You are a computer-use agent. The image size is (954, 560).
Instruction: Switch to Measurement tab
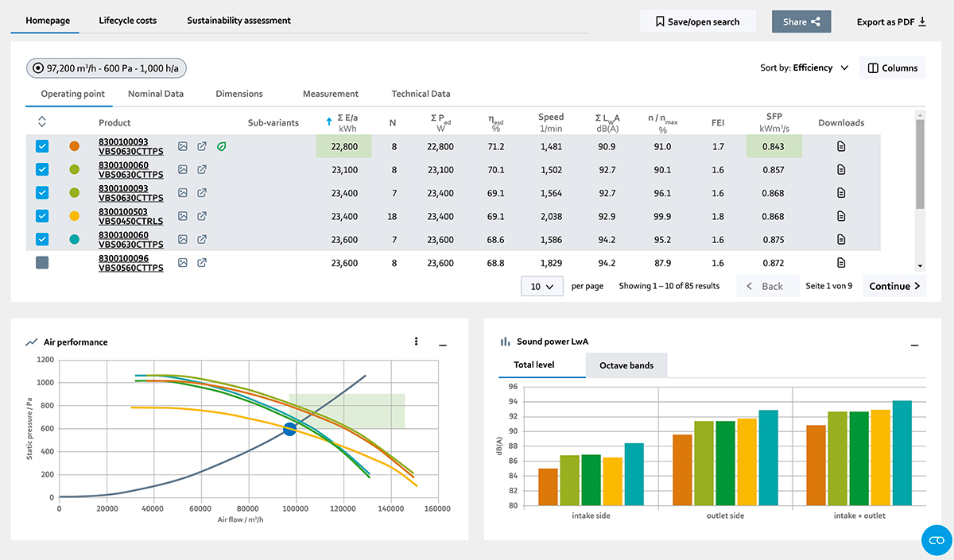(331, 94)
